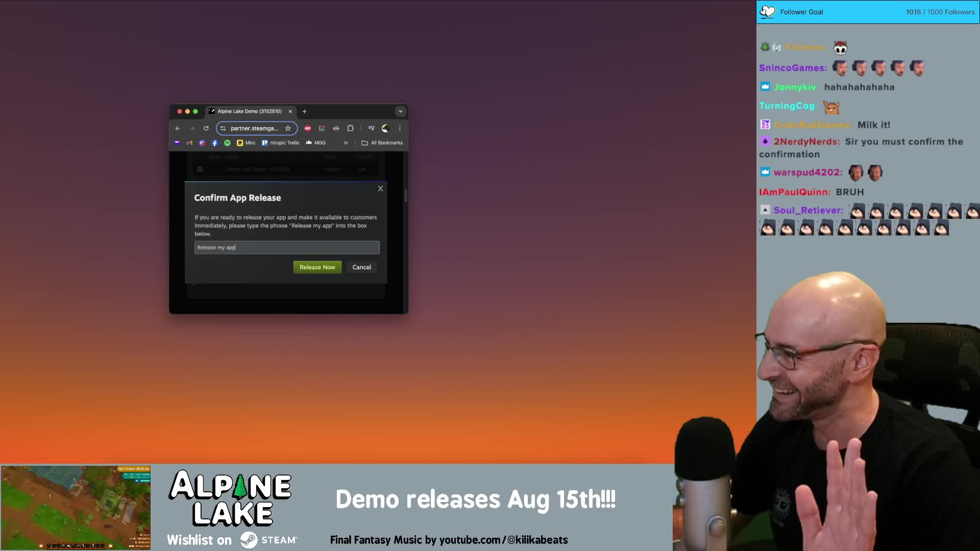980x551 pixels.
Task: Click the page scrollbar in the browser
Action: pos(406,195)
